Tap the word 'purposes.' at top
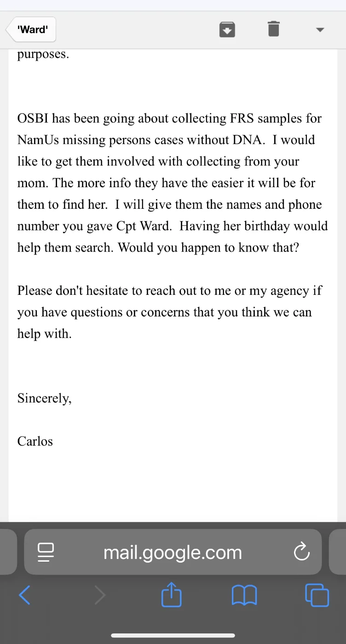The width and height of the screenshot is (346, 644). (43, 54)
